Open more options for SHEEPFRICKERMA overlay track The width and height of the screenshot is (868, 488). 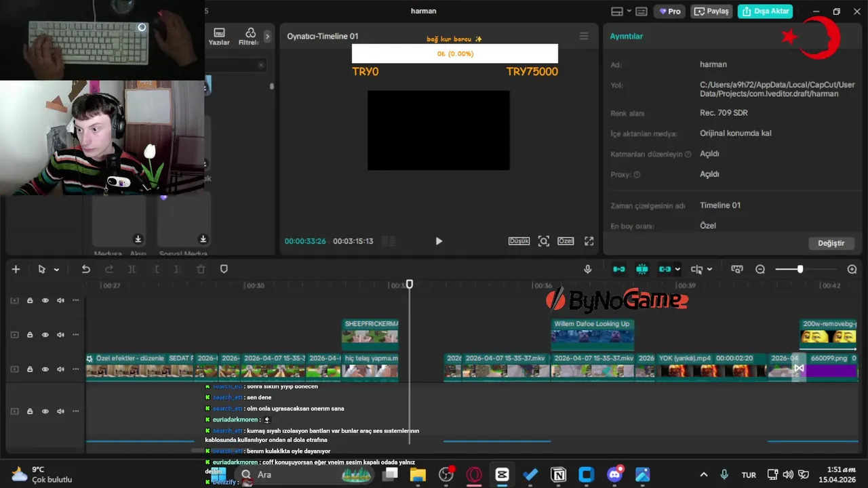(76, 335)
